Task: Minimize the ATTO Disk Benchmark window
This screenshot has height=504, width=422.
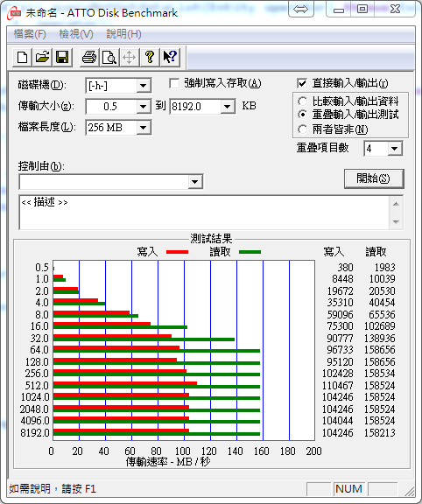Action: click(339, 10)
